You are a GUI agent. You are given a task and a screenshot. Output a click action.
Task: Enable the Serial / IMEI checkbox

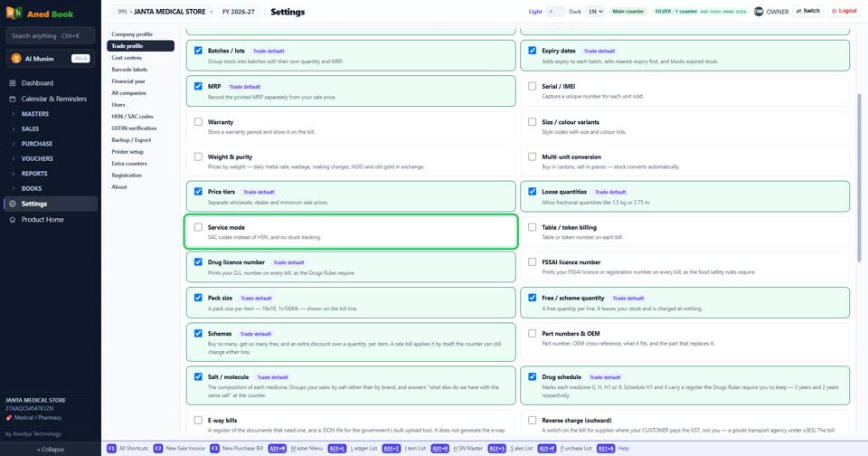pos(532,87)
